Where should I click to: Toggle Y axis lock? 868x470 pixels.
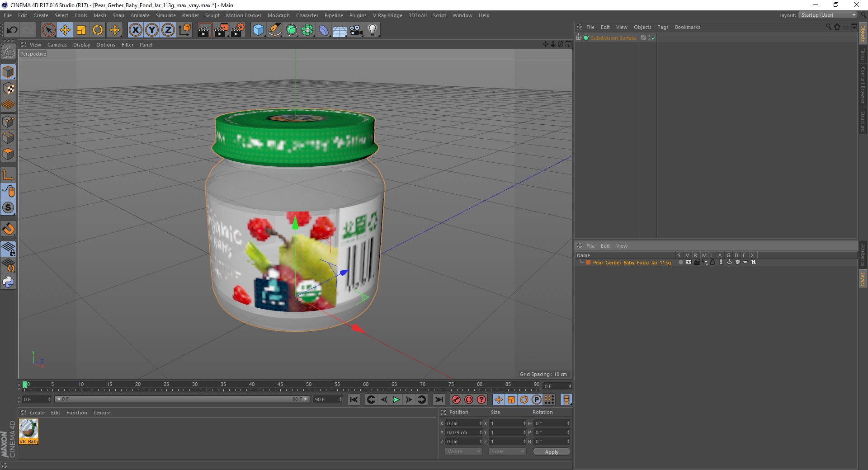tap(152, 30)
